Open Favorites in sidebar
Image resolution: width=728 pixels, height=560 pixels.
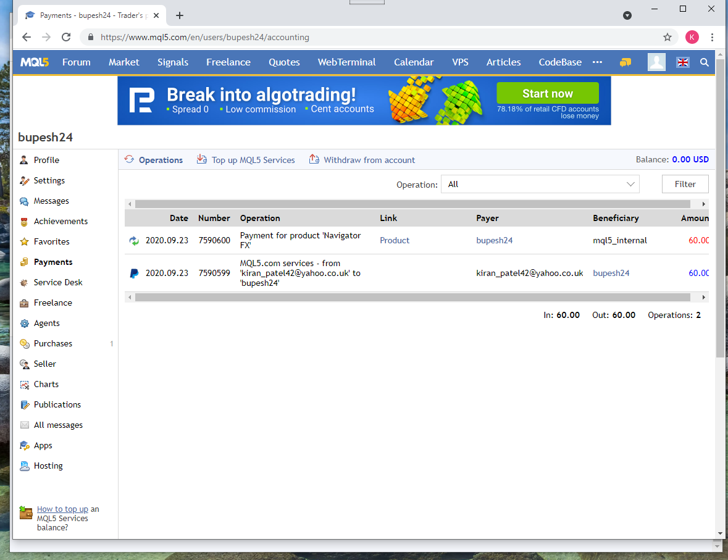tap(51, 242)
